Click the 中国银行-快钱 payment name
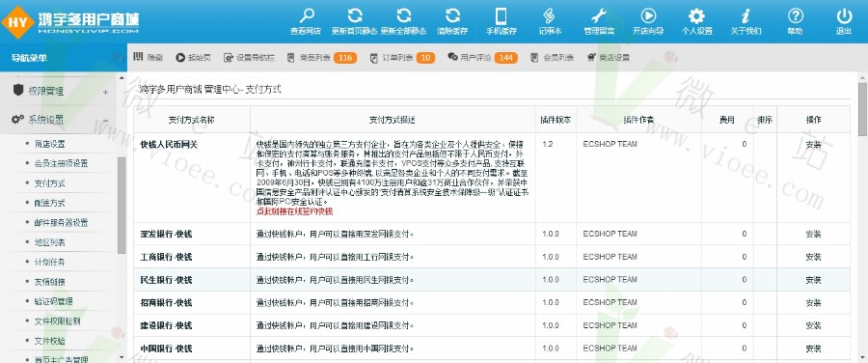The image size is (868, 363). pyautogui.click(x=166, y=349)
